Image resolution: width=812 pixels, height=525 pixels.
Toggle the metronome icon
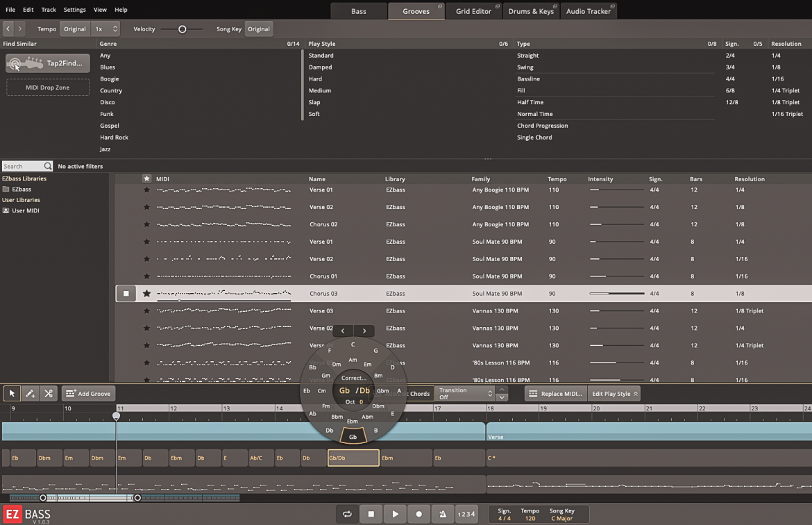[x=443, y=514]
